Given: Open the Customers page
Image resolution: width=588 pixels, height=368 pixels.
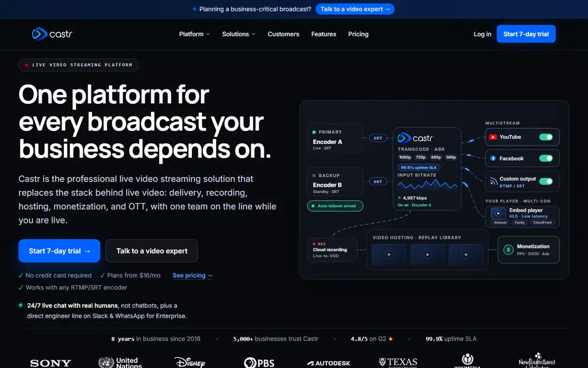Looking at the screenshot, I should [x=283, y=34].
